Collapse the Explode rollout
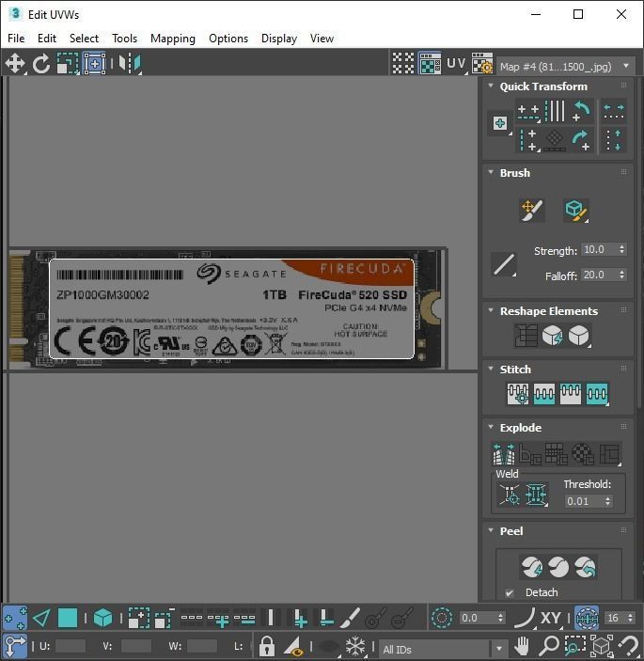The image size is (644, 661). pyautogui.click(x=491, y=427)
